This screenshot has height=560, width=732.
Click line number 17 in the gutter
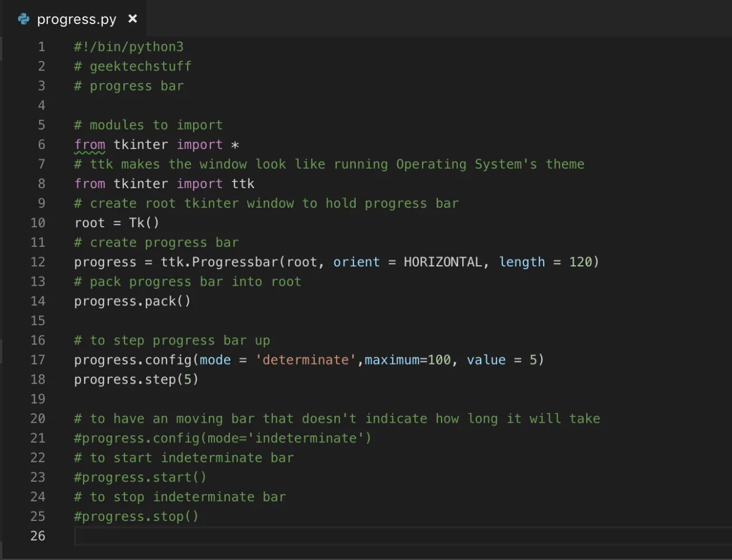tap(38, 360)
